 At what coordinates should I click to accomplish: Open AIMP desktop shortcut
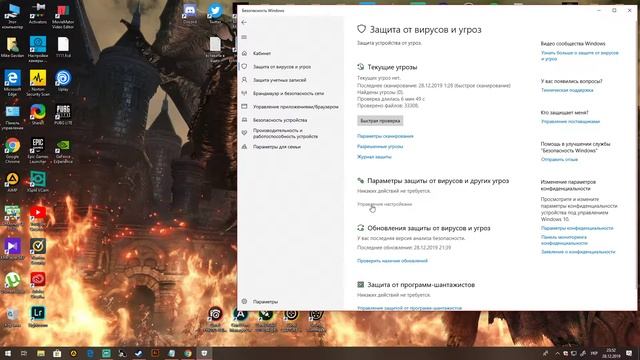coord(12,182)
